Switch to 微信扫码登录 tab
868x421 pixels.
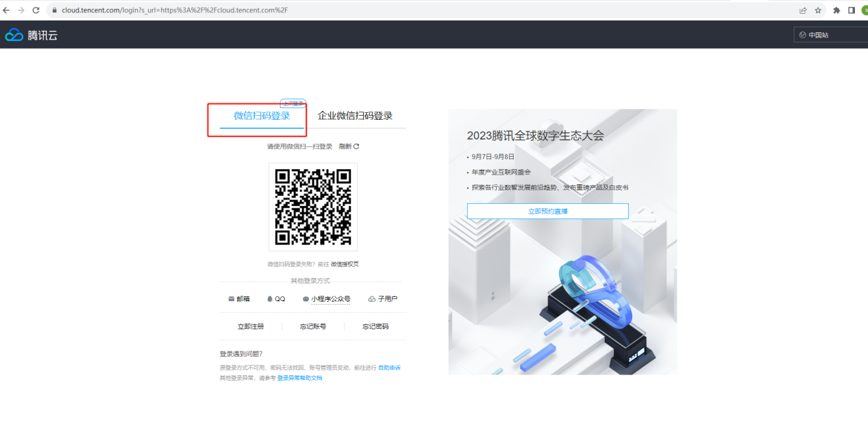tap(262, 116)
